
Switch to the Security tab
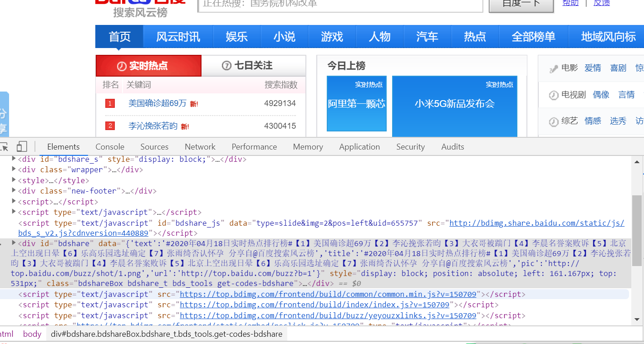(410, 147)
